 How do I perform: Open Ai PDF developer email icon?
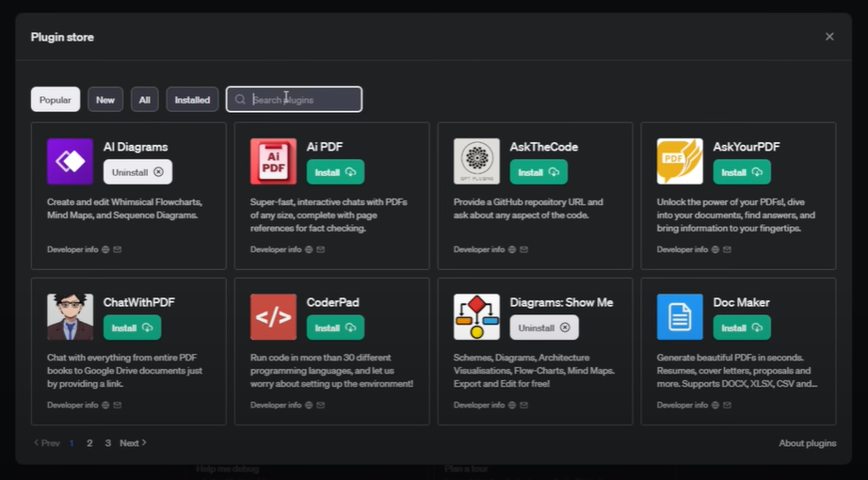pyautogui.click(x=320, y=249)
